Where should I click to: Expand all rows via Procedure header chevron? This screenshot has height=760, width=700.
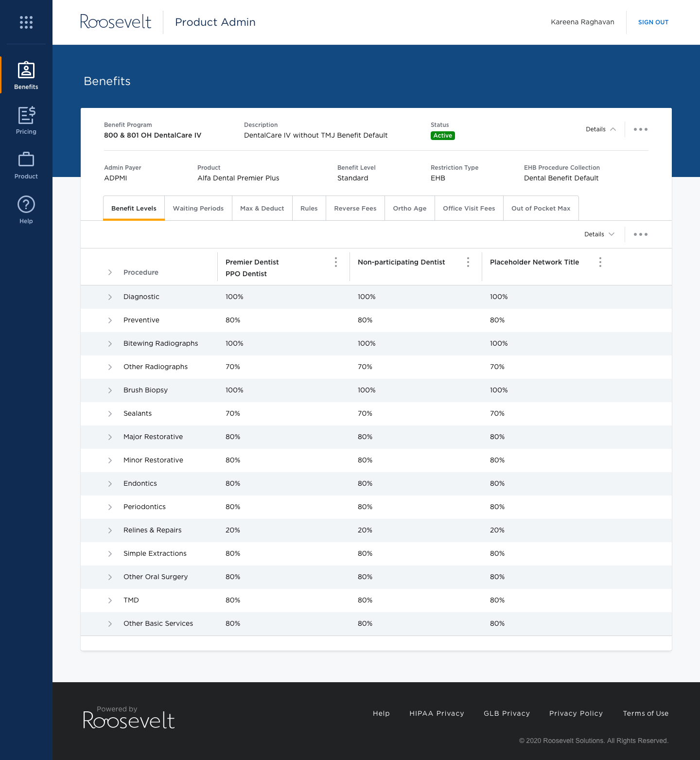coord(110,272)
